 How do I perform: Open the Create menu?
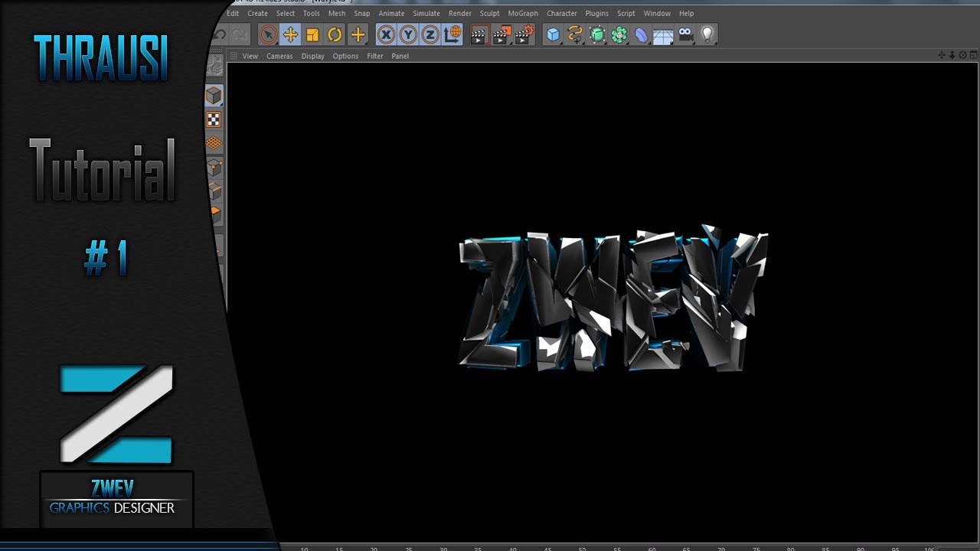coord(257,13)
